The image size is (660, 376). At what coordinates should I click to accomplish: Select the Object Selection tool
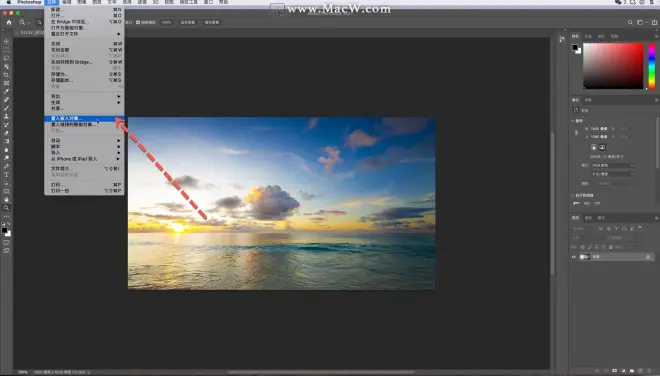point(6,67)
